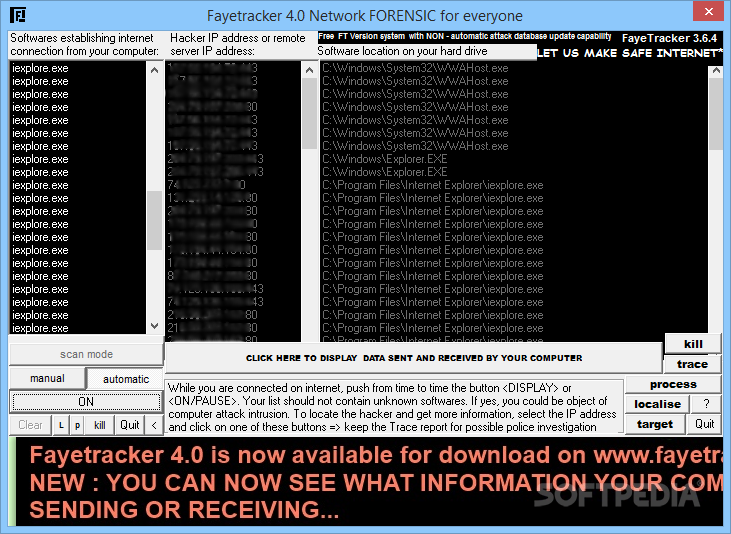Click the display data sent and received banner
Screen dimensions: 731x534
pos(414,358)
